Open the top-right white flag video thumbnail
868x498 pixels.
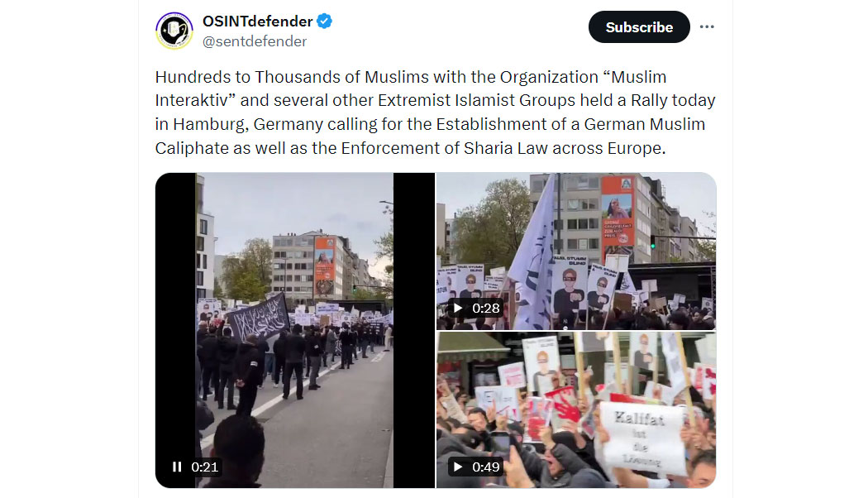coord(576,251)
